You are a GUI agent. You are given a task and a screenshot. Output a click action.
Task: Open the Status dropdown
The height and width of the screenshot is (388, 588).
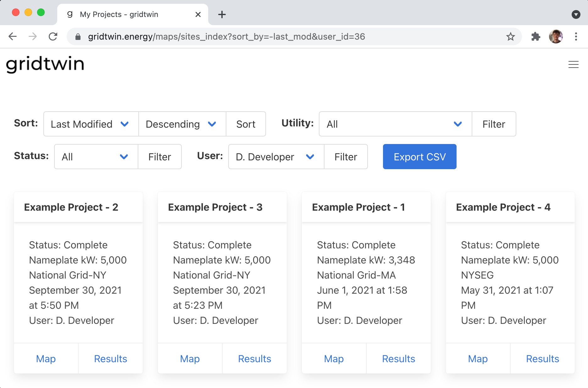coord(95,157)
